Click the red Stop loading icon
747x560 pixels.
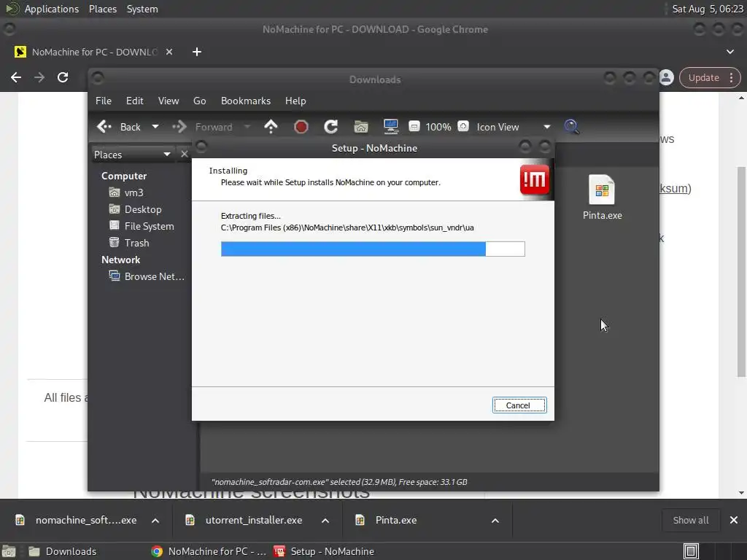pos(301,127)
